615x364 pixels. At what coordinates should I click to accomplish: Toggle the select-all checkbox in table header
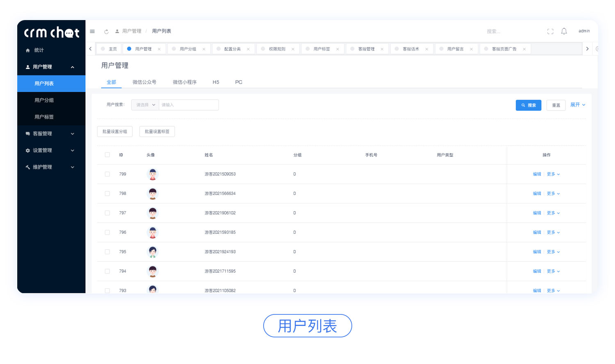pyautogui.click(x=107, y=155)
